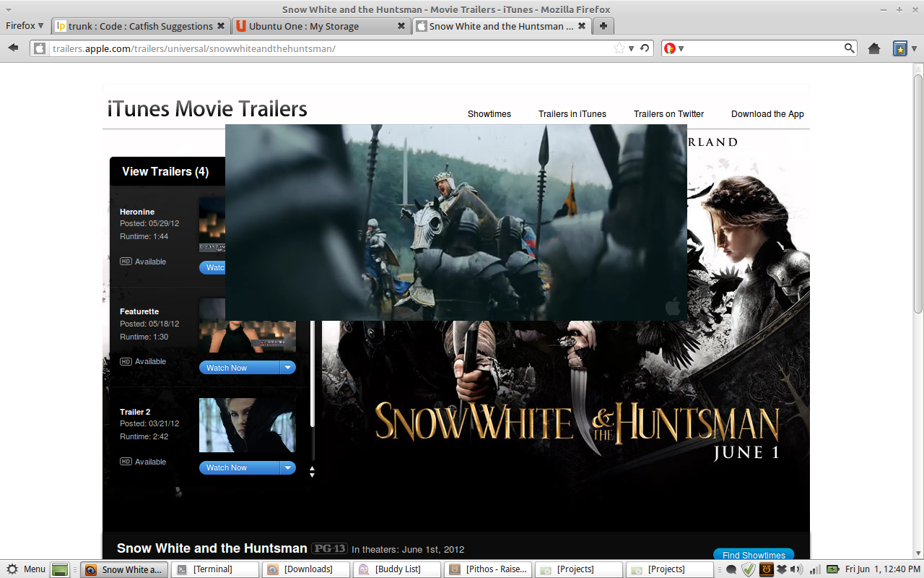Image resolution: width=924 pixels, height=578 pixels.
Task: Open a new tab with plus button
Action: 603,26
